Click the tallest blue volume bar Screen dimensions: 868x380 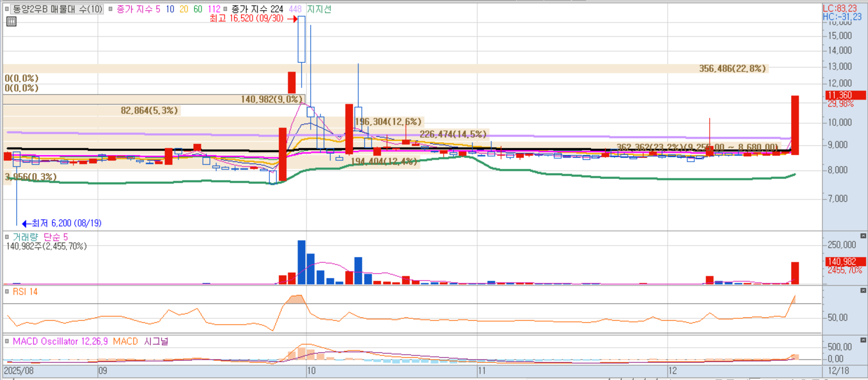[301, 262]
